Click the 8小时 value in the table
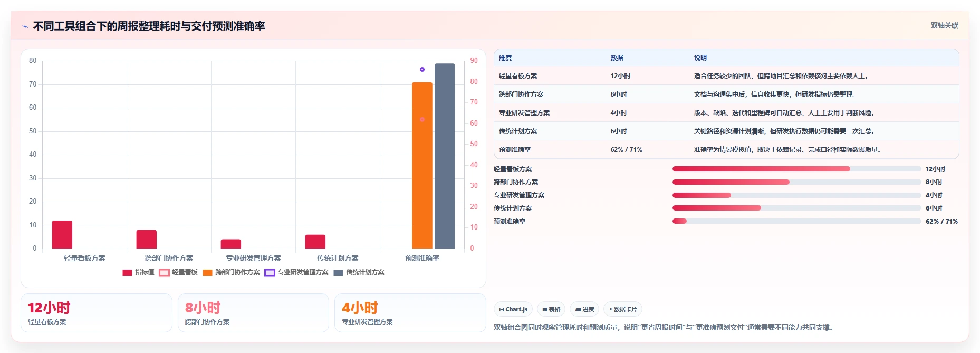The height and width of the screenshot is (353, 980). coord(619,94)
